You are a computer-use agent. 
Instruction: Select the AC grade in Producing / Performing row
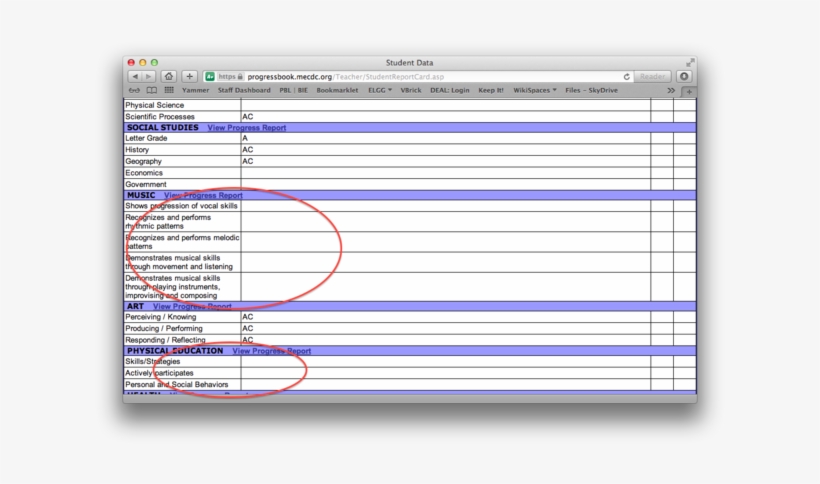point(247,328)
